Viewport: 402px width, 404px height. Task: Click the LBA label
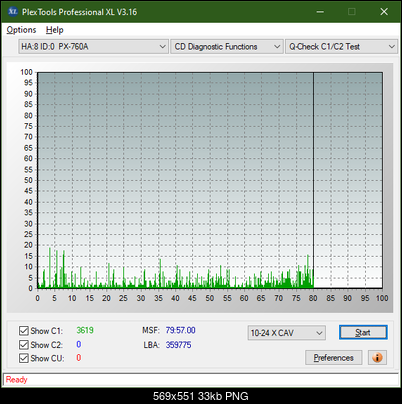152,345
